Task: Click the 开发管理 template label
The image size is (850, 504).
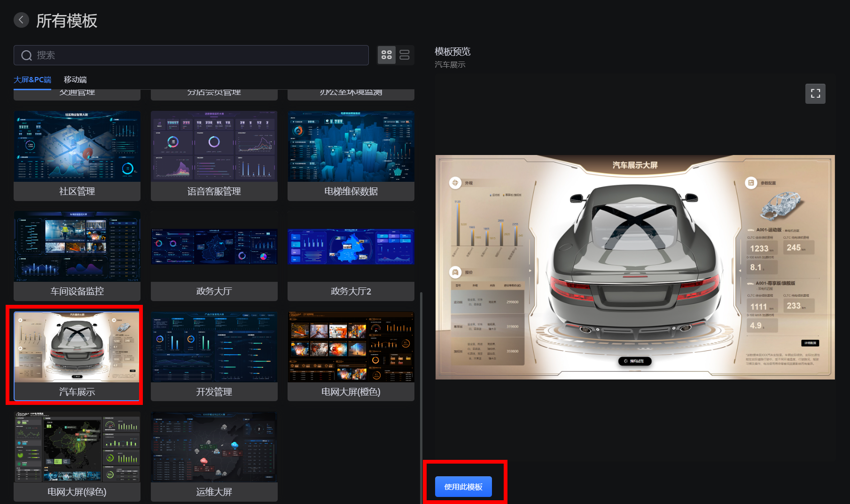Action: coord(214,392)
